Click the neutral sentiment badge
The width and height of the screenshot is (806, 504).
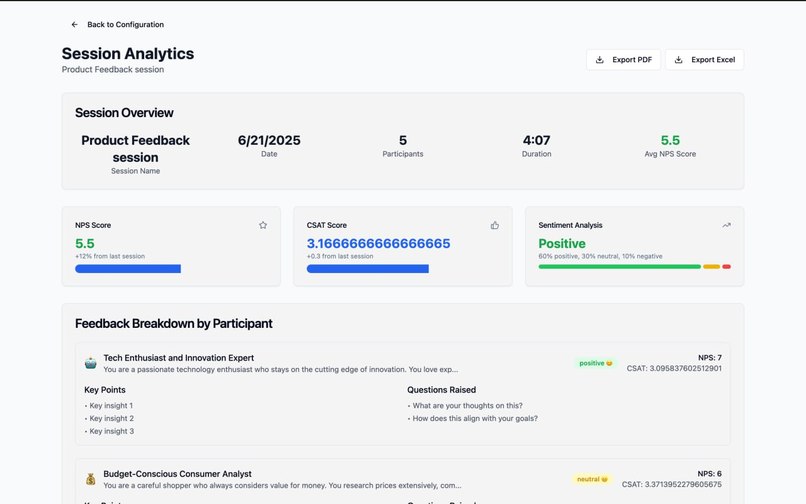coord(592,479)
